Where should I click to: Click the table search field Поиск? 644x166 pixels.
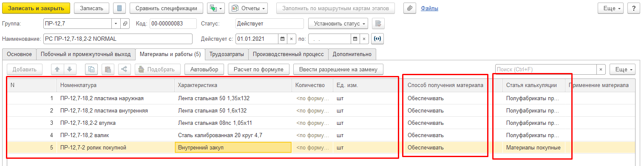click(x=546, y=69)
